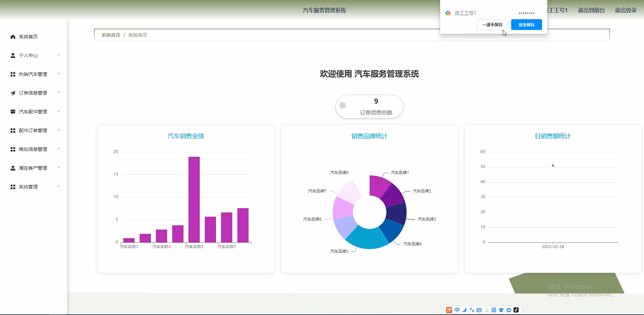Image resolution: width=644 pixels, height=315 pixels.
Task: Click the 员工工号1 username in password popup
Action: (465, 13)
